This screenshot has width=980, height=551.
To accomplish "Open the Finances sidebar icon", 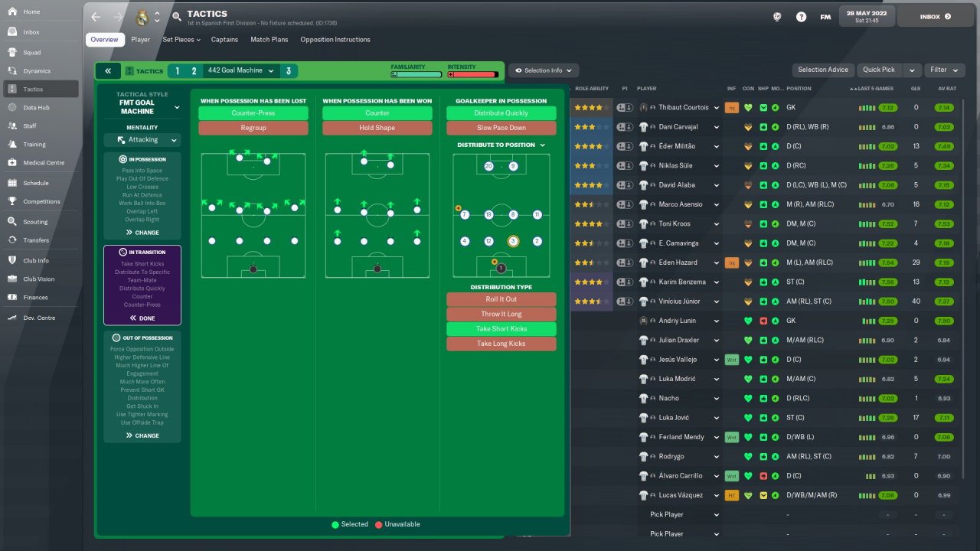I will pyautogui.click(x=12, y=297).
